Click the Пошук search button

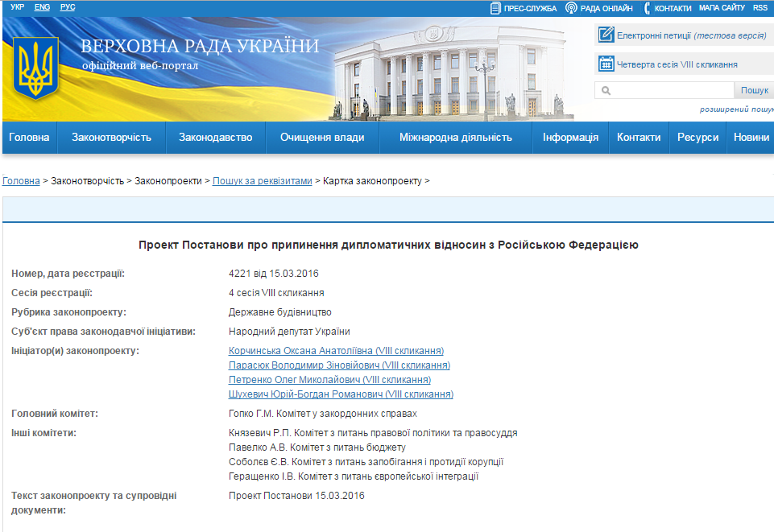(754, 91)
